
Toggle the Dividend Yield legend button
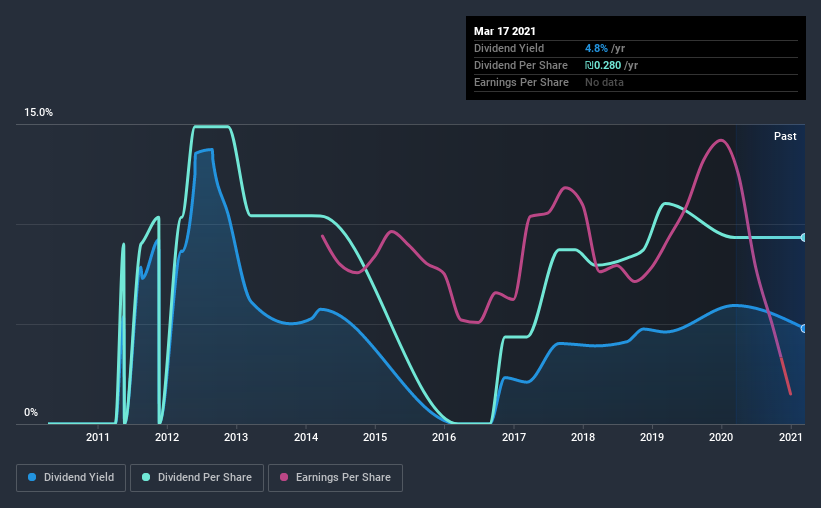(x=71, y=478)
